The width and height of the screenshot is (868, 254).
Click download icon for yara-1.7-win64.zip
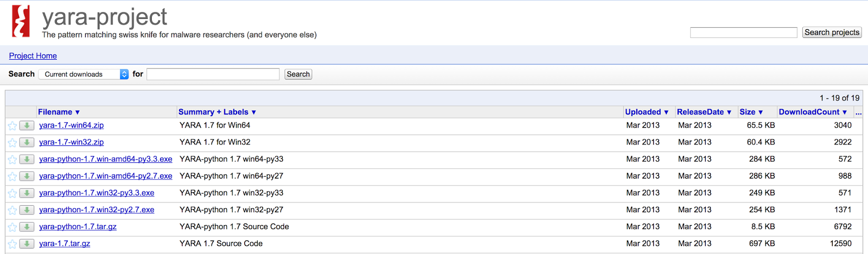point(27,125)
